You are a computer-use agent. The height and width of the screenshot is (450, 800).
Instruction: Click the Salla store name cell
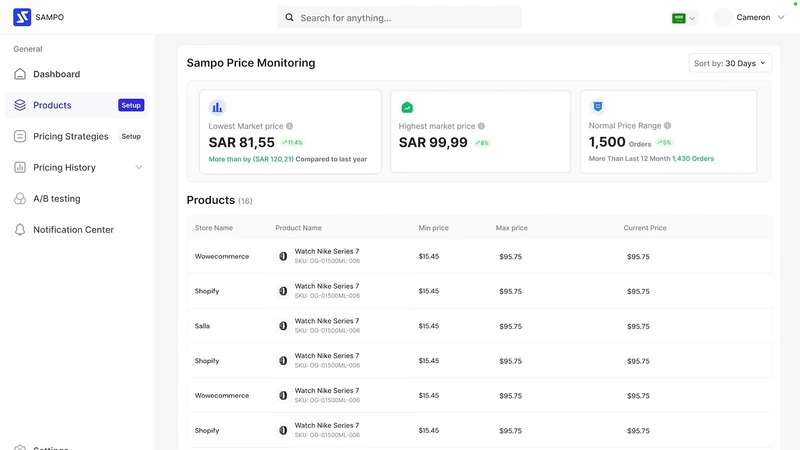(x=202, y=326)
